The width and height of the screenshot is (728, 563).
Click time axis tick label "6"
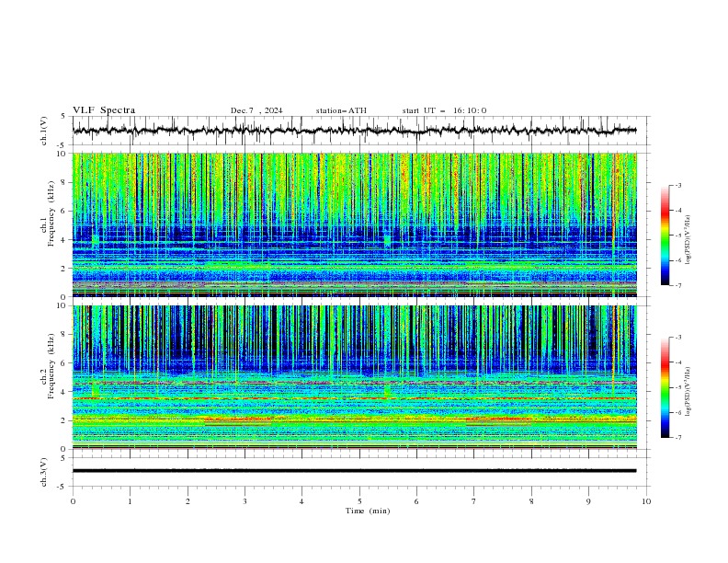click(x=416, y=501)
